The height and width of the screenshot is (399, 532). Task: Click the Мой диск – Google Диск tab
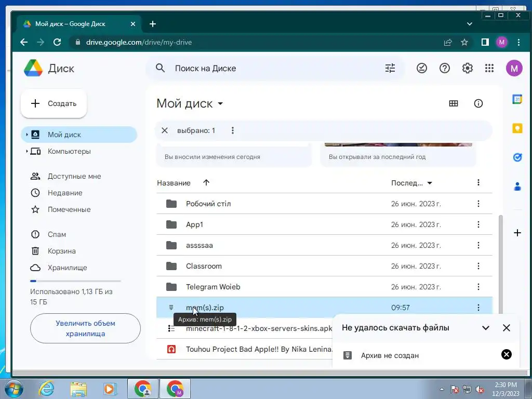click(x=79, y=24)
